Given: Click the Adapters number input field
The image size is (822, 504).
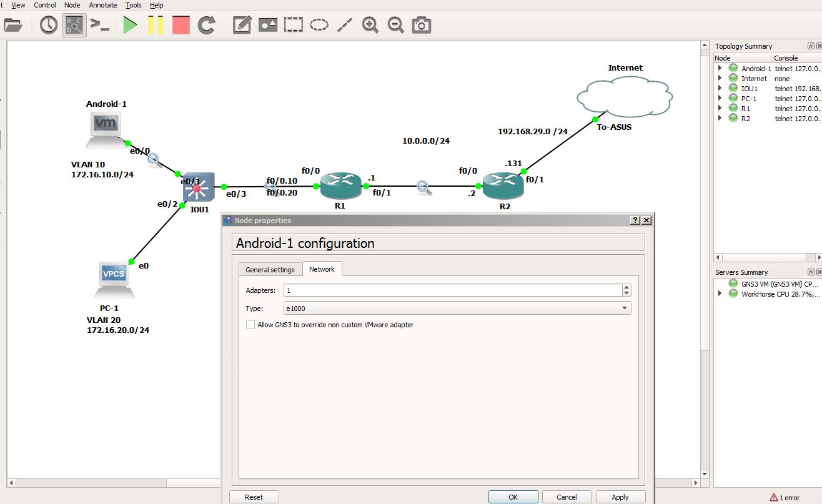Looking at the screenshot, I should pyautogui.click(x=453, y=290).
